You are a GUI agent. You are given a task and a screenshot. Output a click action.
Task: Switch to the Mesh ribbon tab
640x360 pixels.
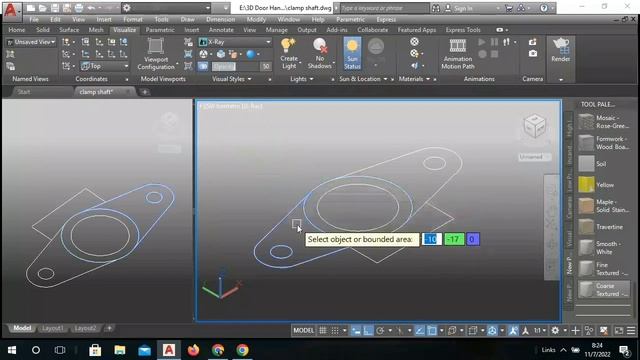96,30
